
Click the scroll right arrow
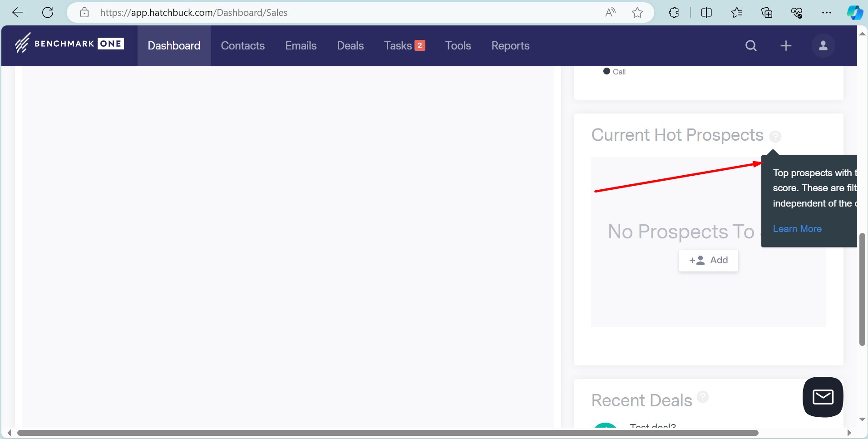point(849,433)
